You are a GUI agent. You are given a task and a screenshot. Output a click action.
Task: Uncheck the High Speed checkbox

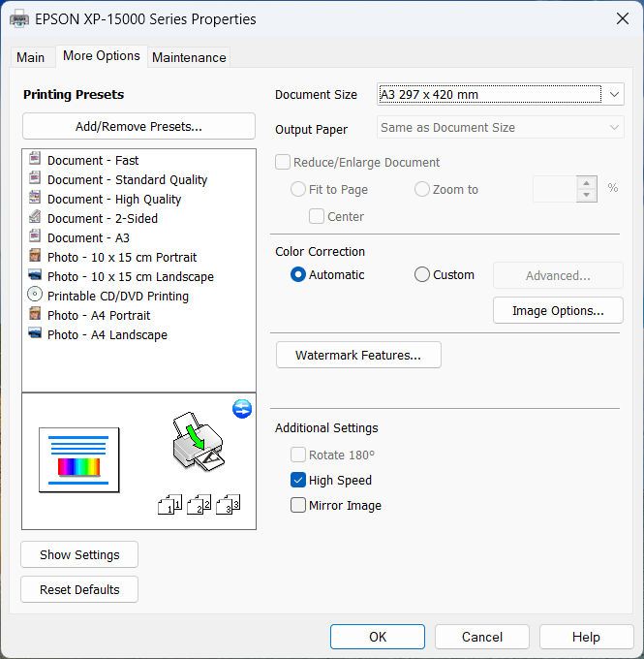[298, 480]
